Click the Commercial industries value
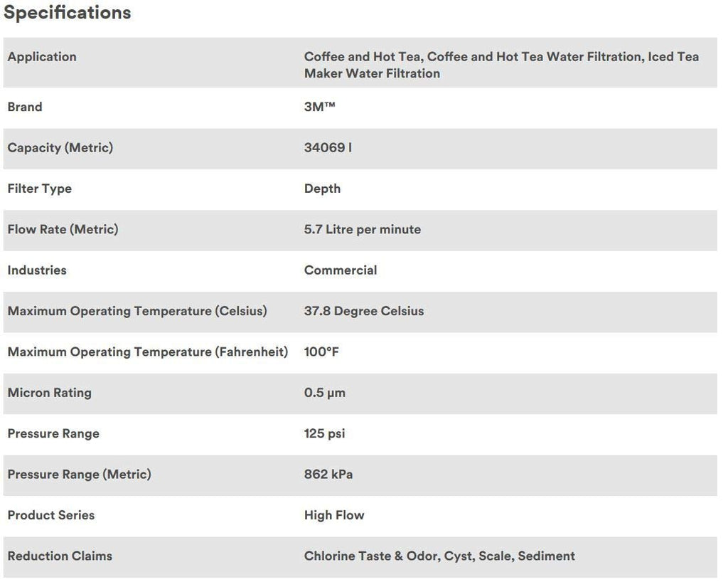The width and height of the screenshot is (728, 587). click(341, 270)
